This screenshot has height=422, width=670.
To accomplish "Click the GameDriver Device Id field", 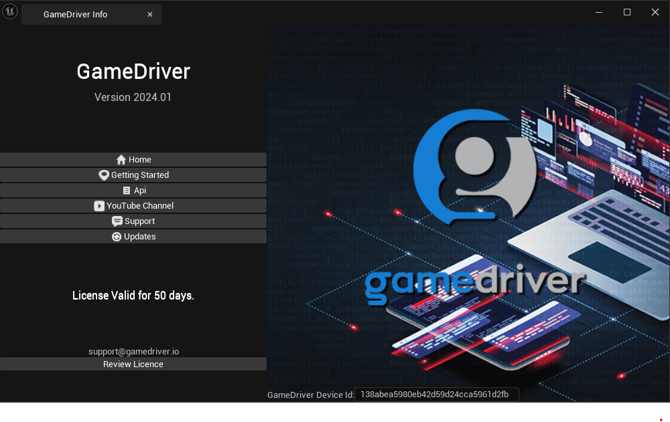I will pyautogui.click(x=436, y=395).
